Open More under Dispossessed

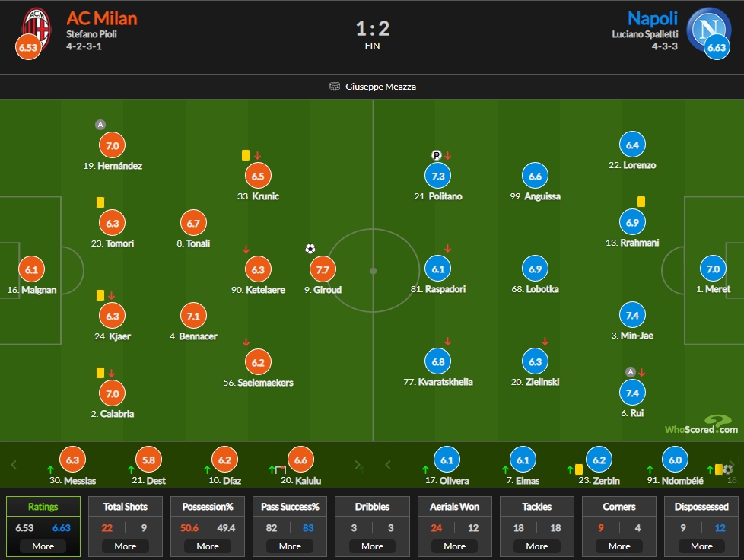pos(701,546)
